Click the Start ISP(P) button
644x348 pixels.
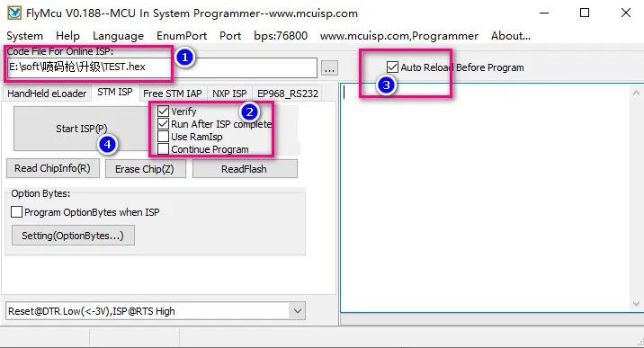[x=81, y=129]
